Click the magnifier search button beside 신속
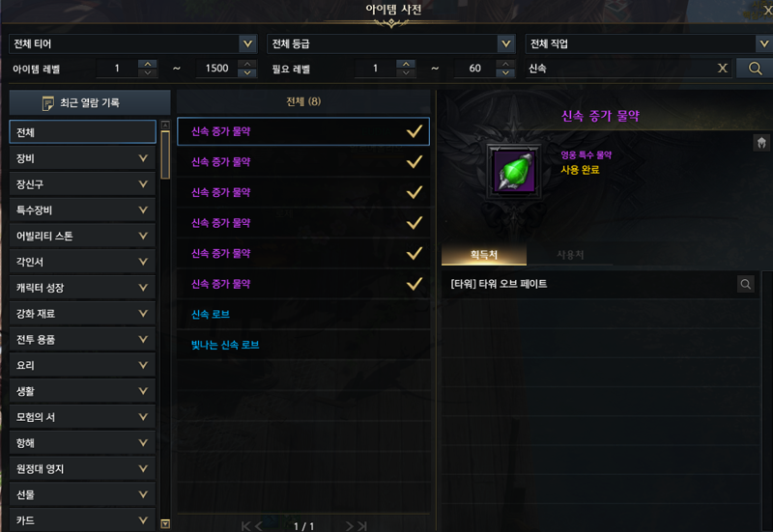 [755, 69]
